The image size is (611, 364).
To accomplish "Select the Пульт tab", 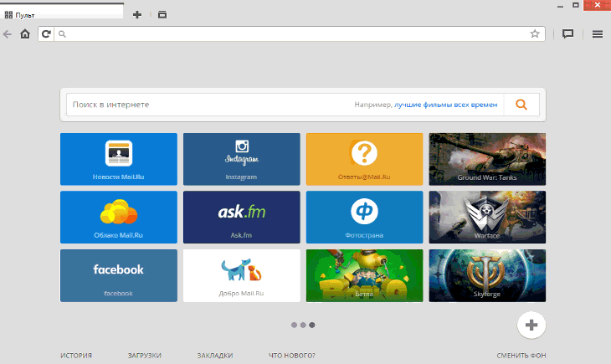I will point(59,15).
